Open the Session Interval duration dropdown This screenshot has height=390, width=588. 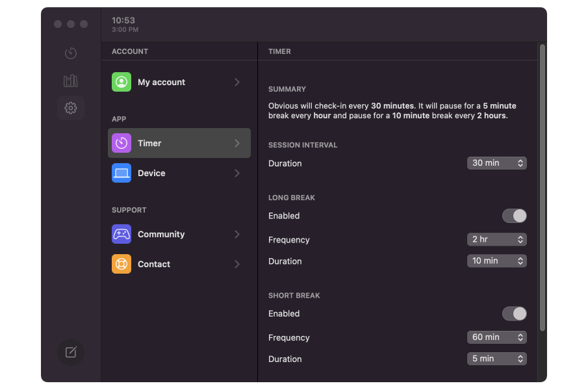pyautogui.click(x=497, y=163)
